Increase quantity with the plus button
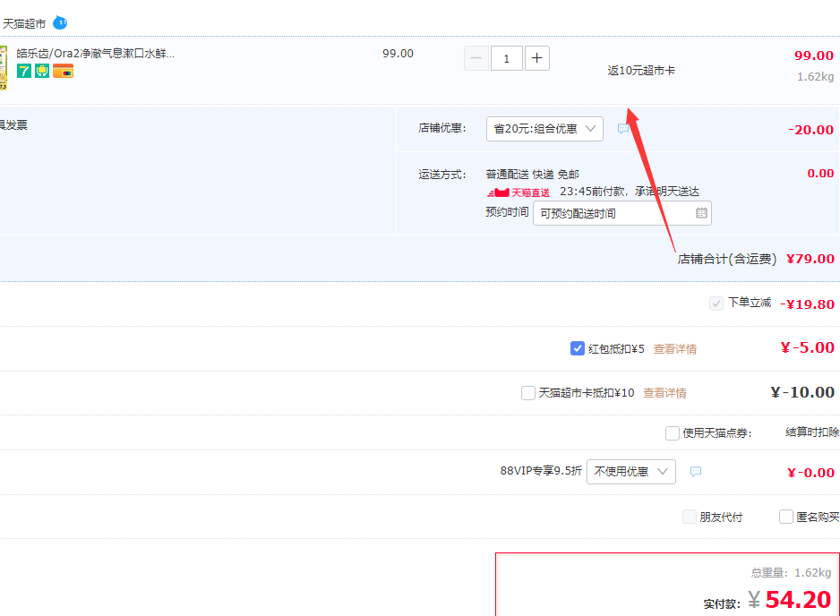The image size is (840, 616). click(x=536, y=58)
